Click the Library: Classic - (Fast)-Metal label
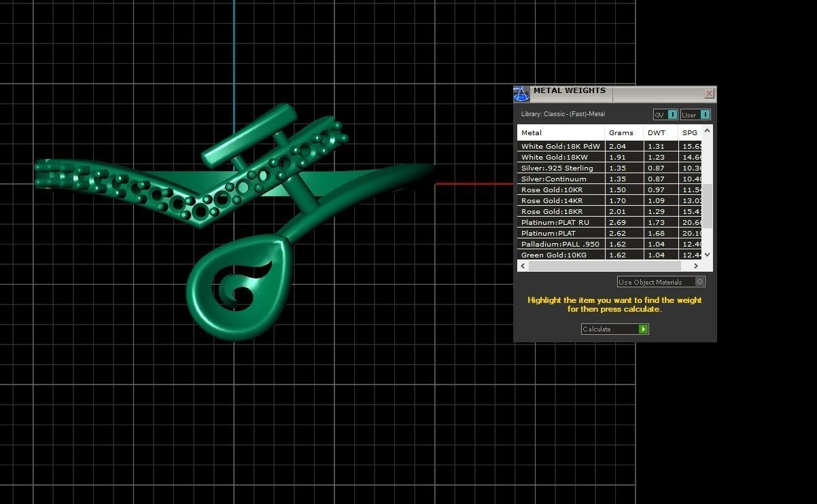This screenshot has height=504, width=817. tap(563, 114)
